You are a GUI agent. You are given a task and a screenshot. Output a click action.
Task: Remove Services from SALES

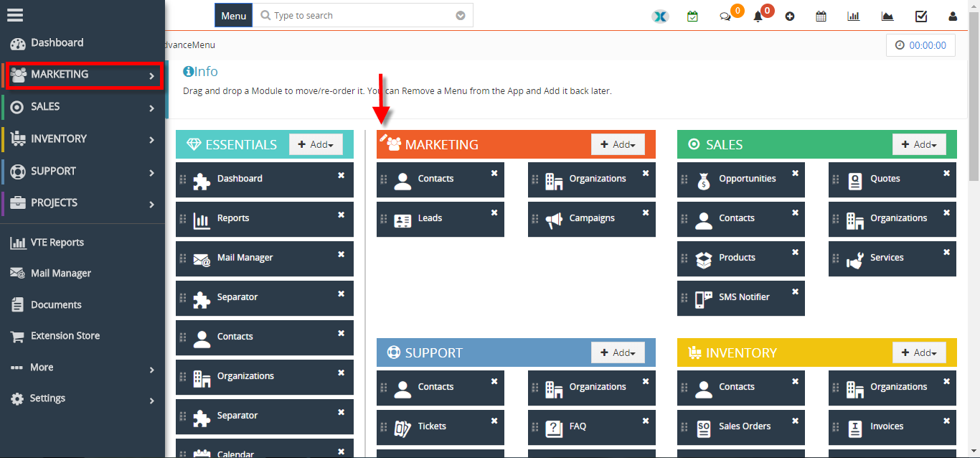[x=946, y=253]
